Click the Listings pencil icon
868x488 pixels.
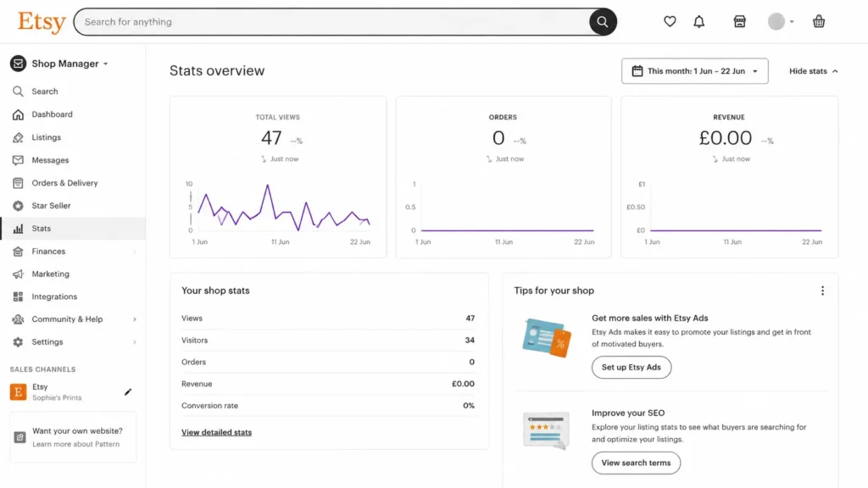coord(19,137)
